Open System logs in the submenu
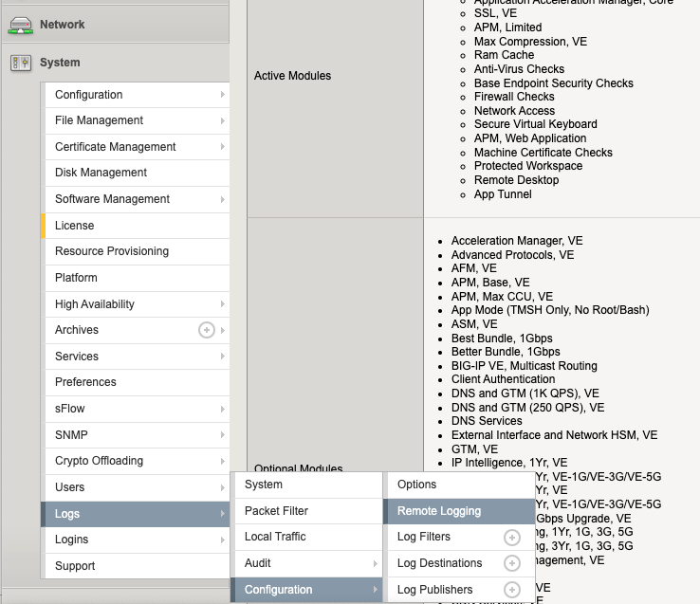Screen dimensions: 700x604 coord(306,485)
